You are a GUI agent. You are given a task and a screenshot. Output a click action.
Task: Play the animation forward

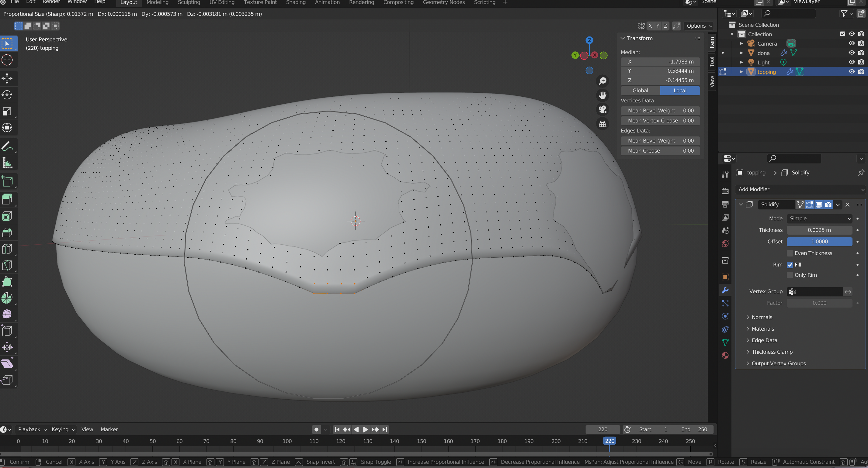click(x=365, y=429)
